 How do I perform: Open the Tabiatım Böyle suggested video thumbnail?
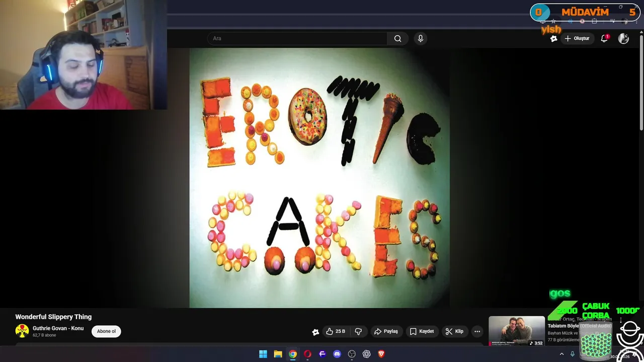point(517,331)
